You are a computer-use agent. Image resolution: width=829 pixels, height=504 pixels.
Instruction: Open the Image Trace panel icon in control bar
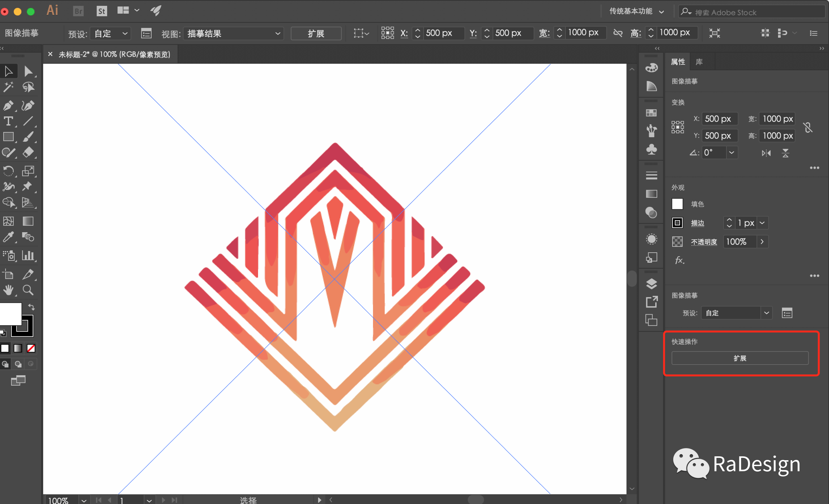(x=146, y=34)
